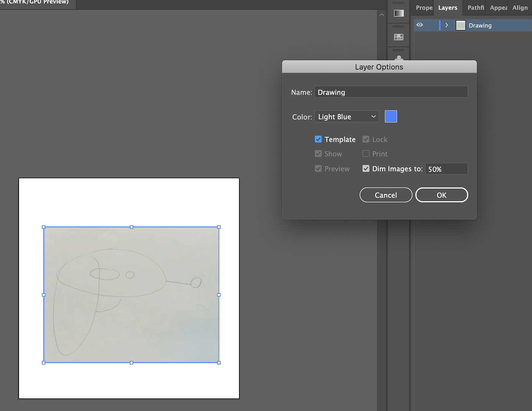
Task: Open the Gradient panel icon
Action: [x=399, y=13]
